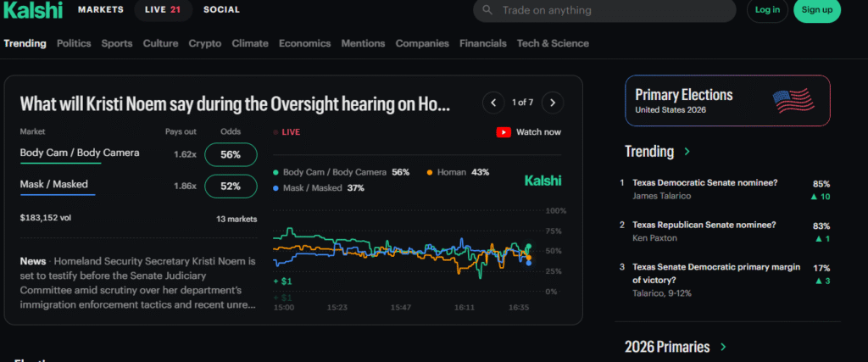
Task: Click the Homan 43% legend entry
Action: click(458, 172)
